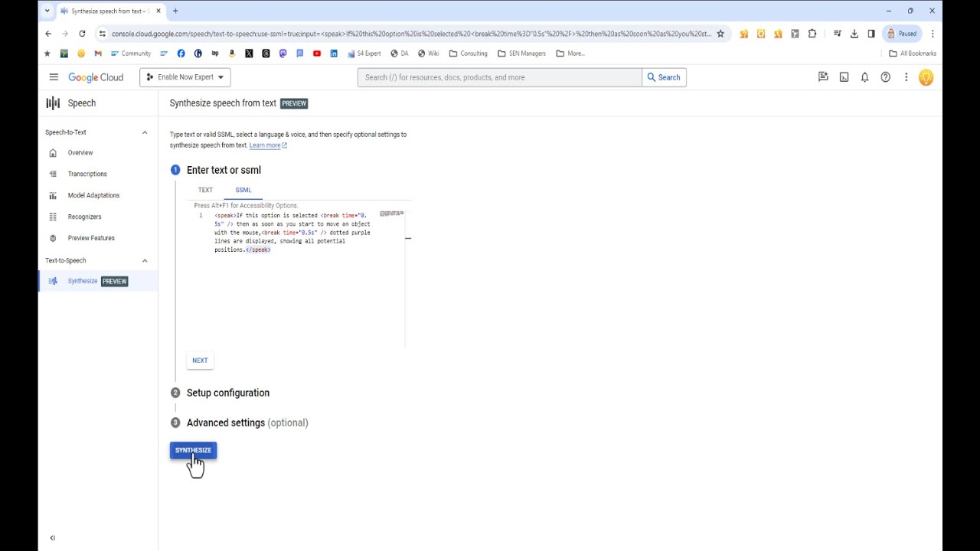Collapse the Speech-to-Text section
980x551 pixels.
pos(145,132)
